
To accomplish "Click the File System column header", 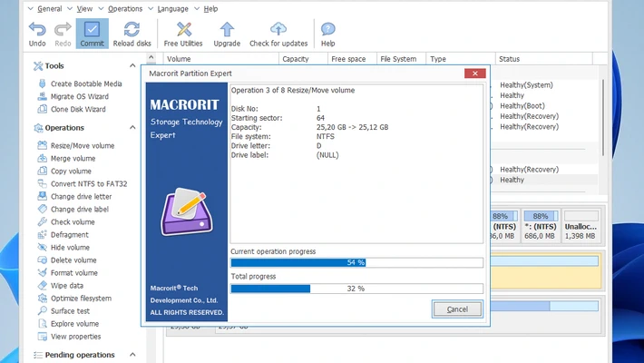I will point(401,59).
